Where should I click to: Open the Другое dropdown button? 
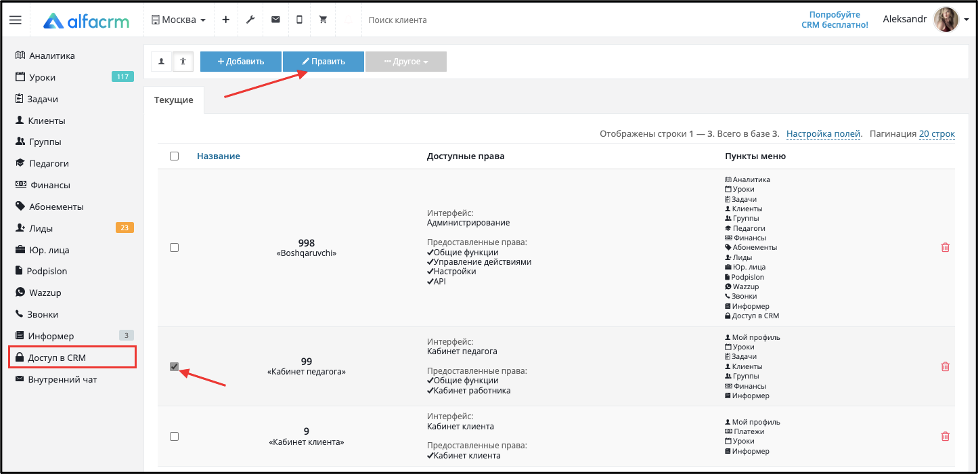(406, 61)
